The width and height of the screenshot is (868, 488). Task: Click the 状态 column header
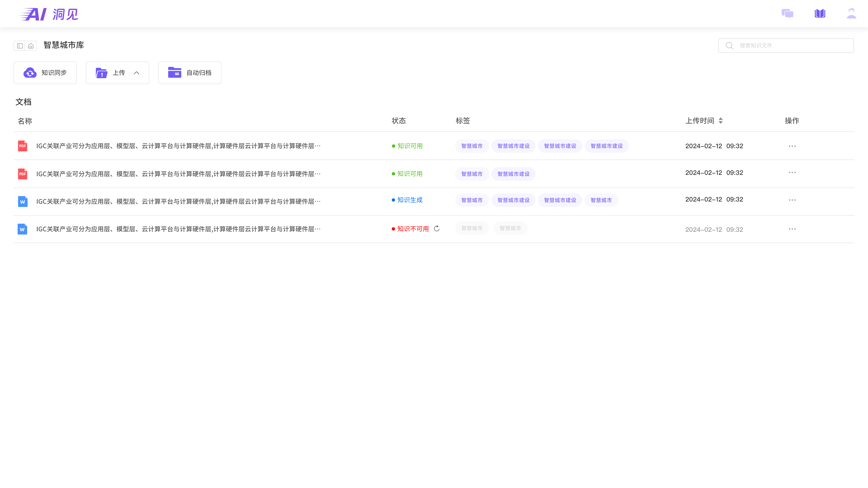pyautogui.click(x=399, y=121)
